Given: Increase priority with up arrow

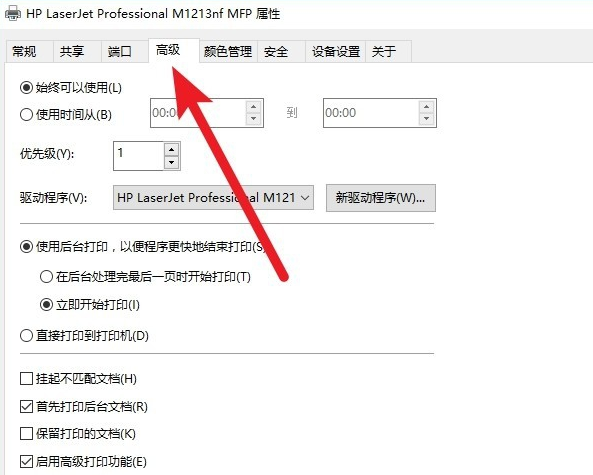Looking at the screenshot, I should tap(172, 150).
